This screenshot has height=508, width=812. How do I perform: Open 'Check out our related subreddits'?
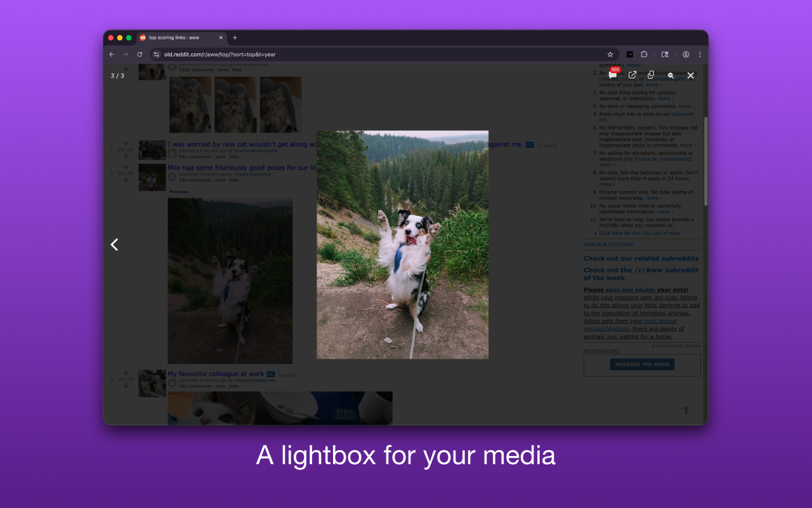[x=641, y=258]
